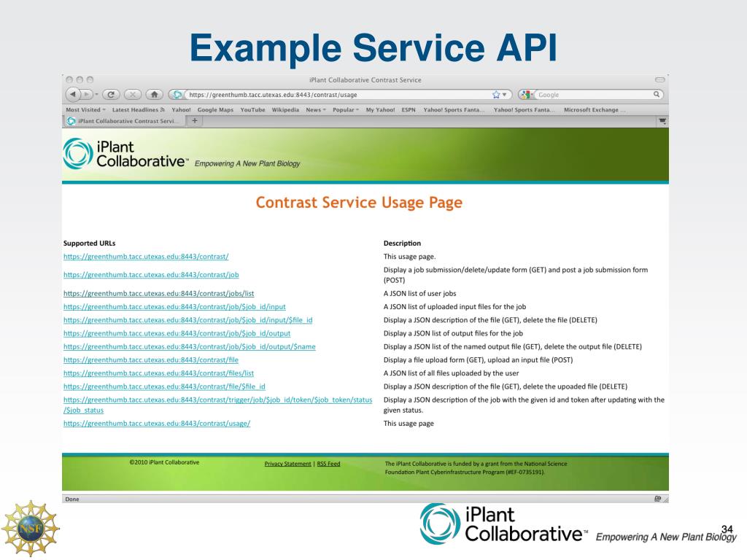
Task: Choose search engine via Google icon
Action: 527,95
